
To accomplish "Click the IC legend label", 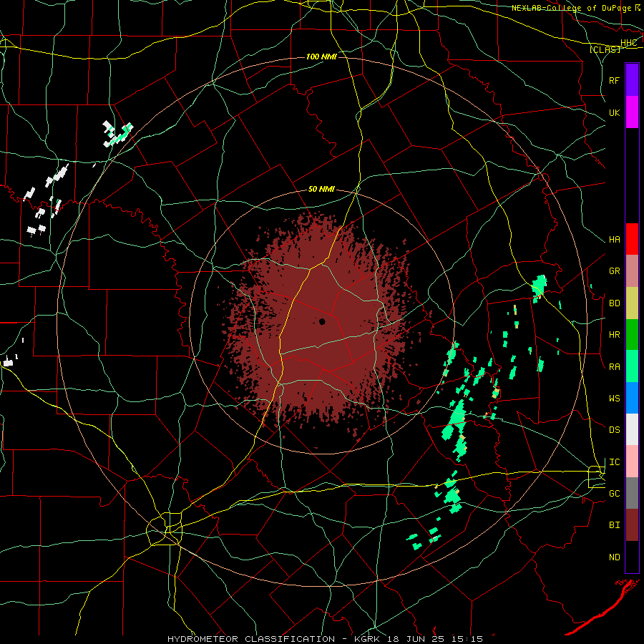I will pos(615,462).
